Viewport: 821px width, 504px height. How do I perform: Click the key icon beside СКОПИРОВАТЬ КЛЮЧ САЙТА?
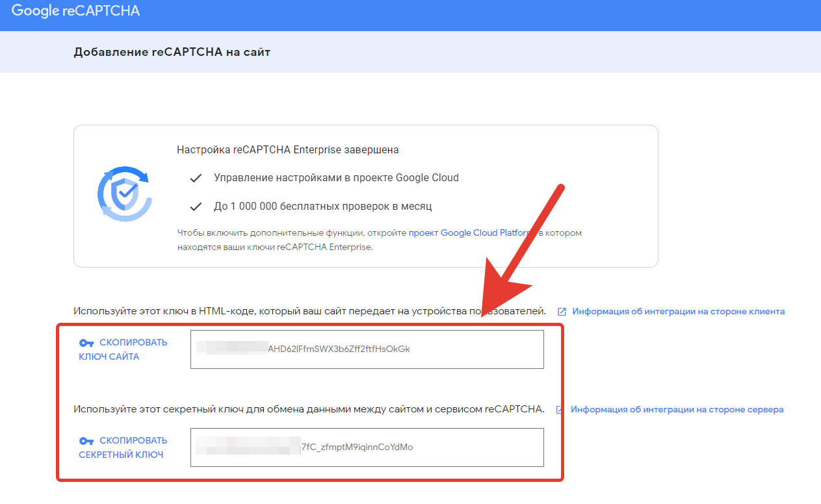pos(86,343)
